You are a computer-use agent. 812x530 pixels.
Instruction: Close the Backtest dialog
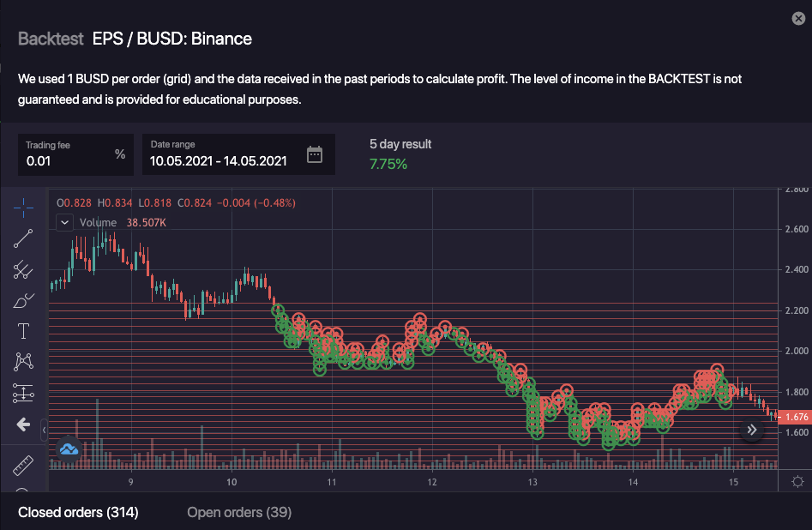click(798, 18)
